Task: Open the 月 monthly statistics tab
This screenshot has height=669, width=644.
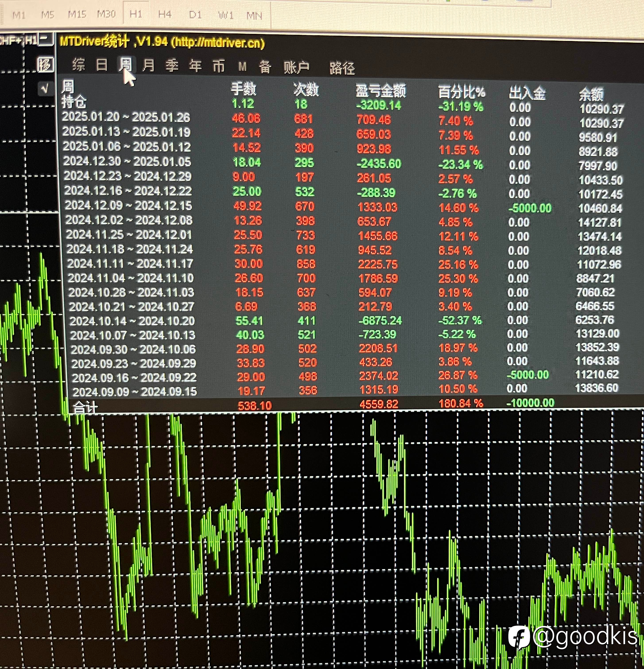Action: (x=148, y=65)
